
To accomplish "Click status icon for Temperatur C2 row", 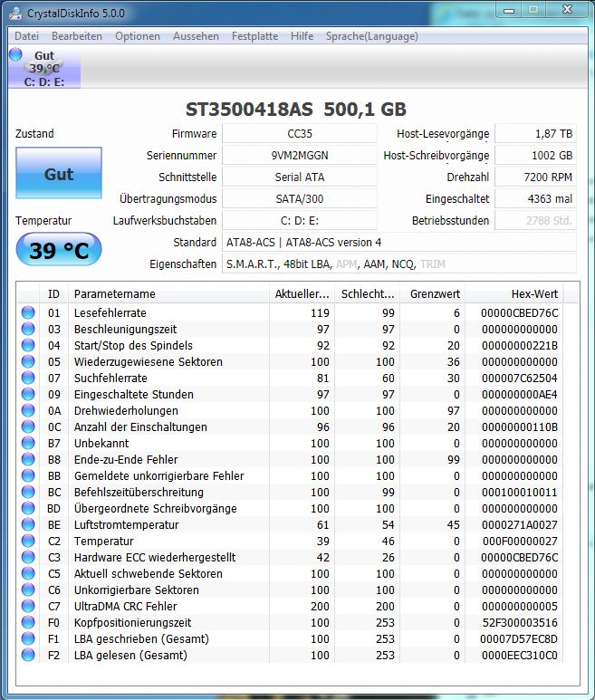I will pos(28,541).
